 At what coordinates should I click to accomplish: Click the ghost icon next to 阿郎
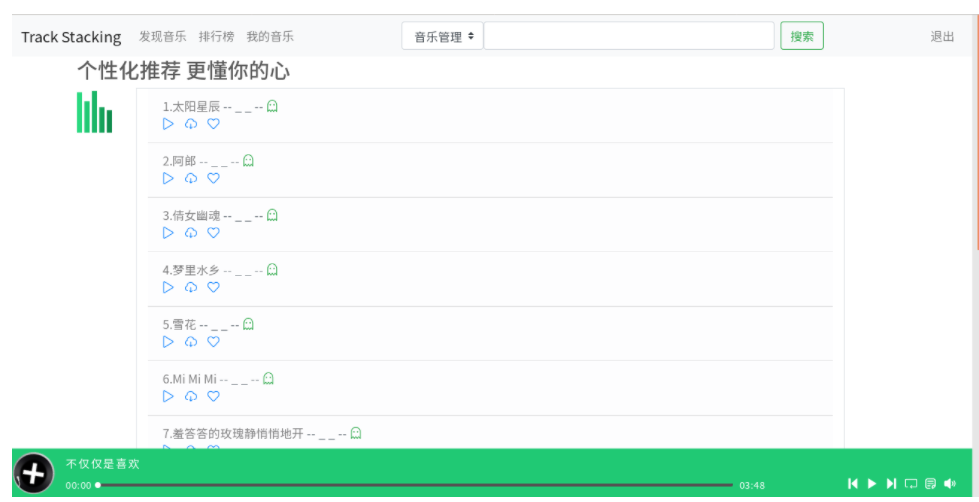tap(248, 160)
